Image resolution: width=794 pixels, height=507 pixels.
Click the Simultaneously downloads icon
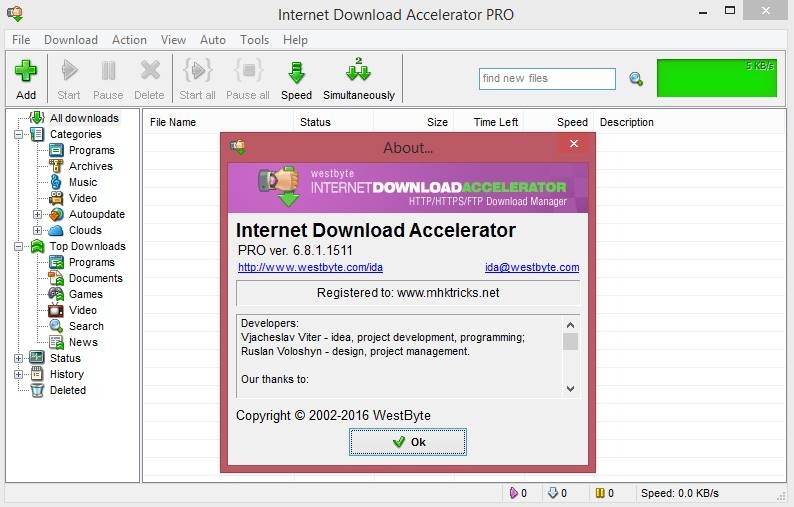tap(359, 70)
